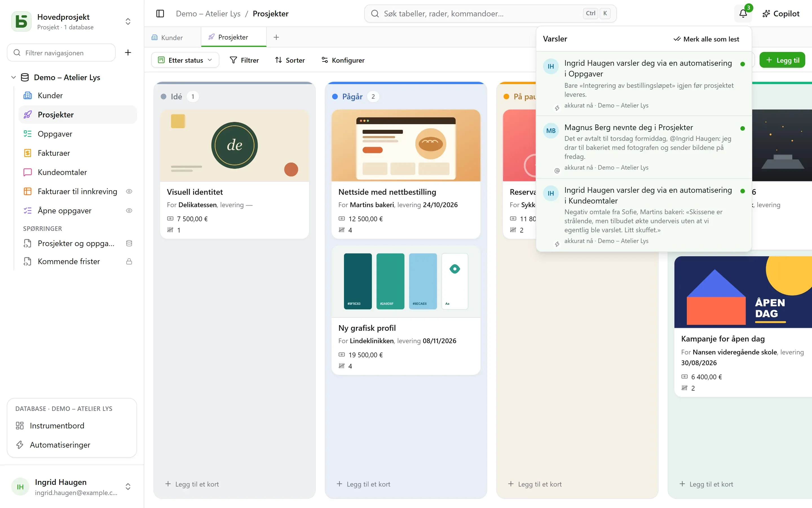Click Magnus Berg's MB avatar in notifications
The height and width of the screenshot is (508, 812).
(551, 131)
